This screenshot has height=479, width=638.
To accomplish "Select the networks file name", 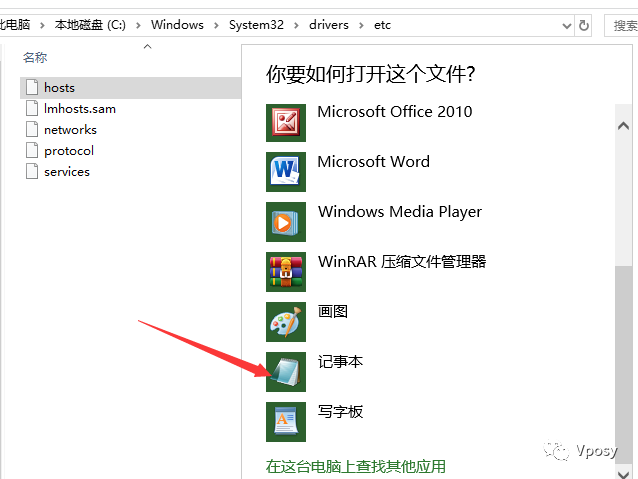I will 70,130.
